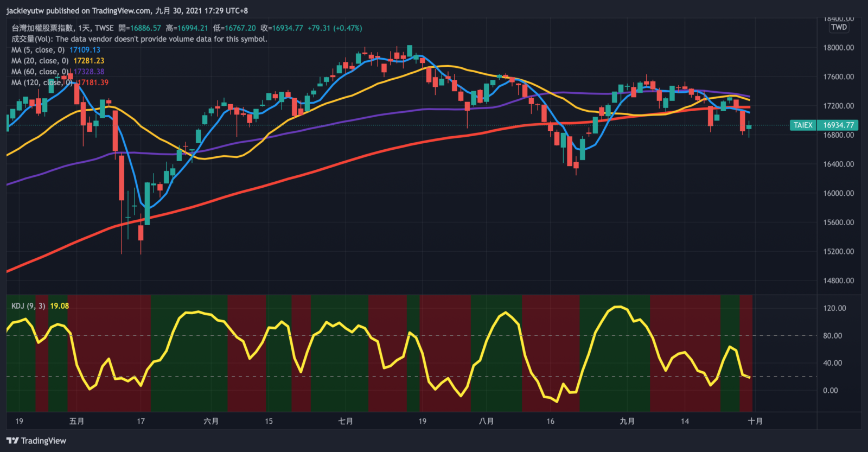Select the 80.00 level on KDJ scale
This screenshot has width=868, height=452.
coord(832,336)
